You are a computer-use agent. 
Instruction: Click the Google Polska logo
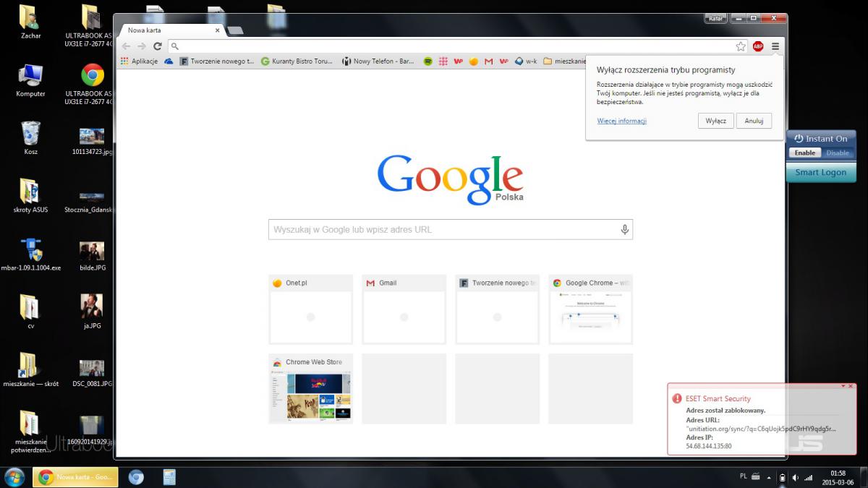click(x=450, y=179)
